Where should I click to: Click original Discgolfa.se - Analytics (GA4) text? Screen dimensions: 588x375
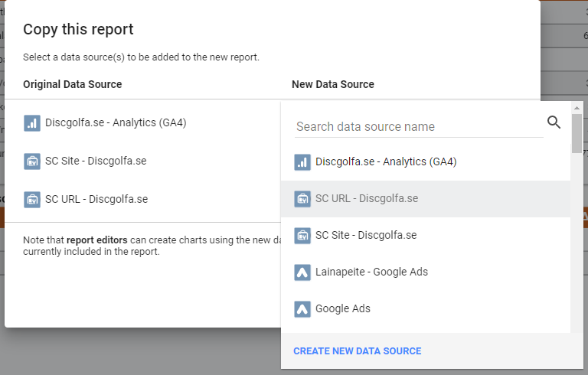click(116, 122)
